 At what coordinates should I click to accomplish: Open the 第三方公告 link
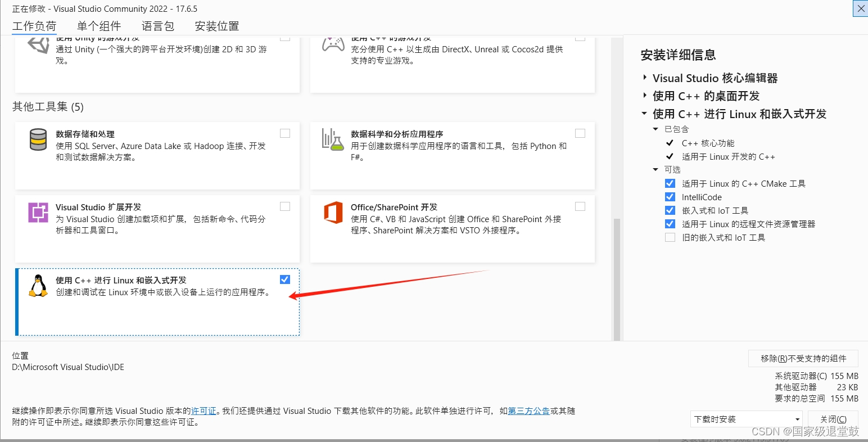[x=528, y=411]
